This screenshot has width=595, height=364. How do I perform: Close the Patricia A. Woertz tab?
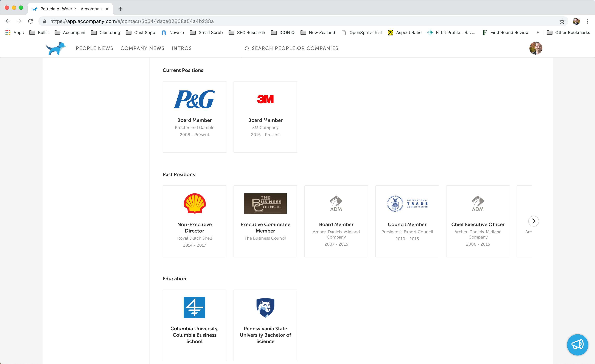click(107, 9)
